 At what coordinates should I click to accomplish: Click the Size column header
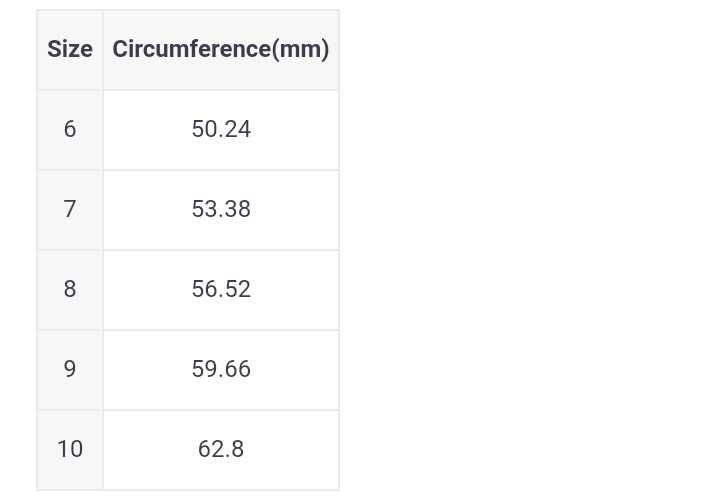pyautogui.click(x=70, y=50)
